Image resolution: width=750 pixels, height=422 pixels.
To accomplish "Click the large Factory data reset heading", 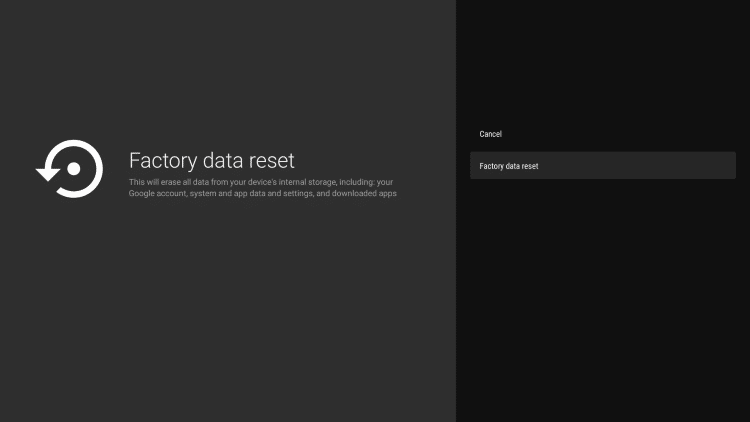I will tap(211, 160).
